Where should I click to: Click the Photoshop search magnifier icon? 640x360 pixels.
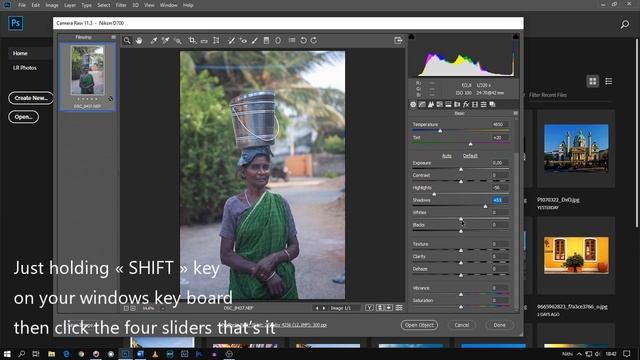point(624,24)
